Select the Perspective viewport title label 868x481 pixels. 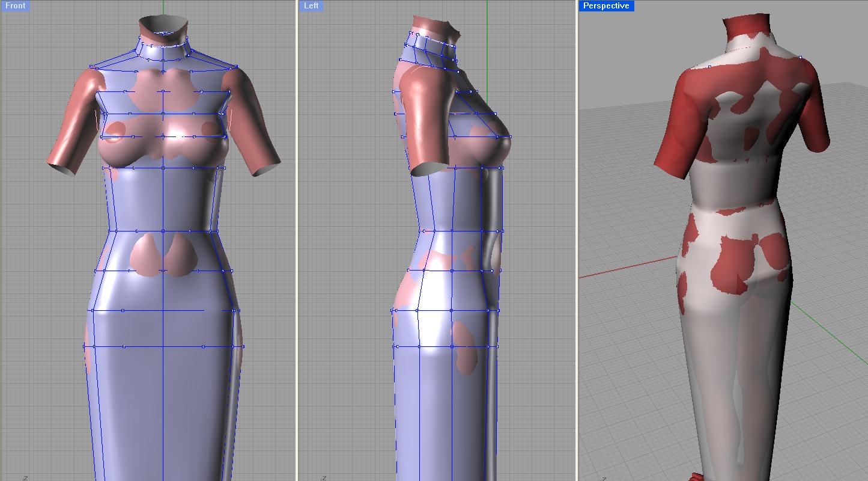[606, 6]
